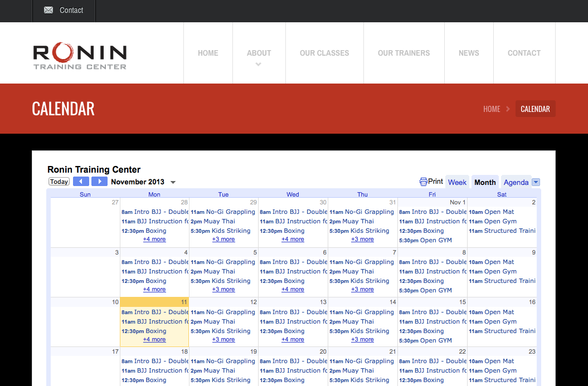Click the date number 17 on Sunday
The image size is (588, 386).
click(115, 351)
